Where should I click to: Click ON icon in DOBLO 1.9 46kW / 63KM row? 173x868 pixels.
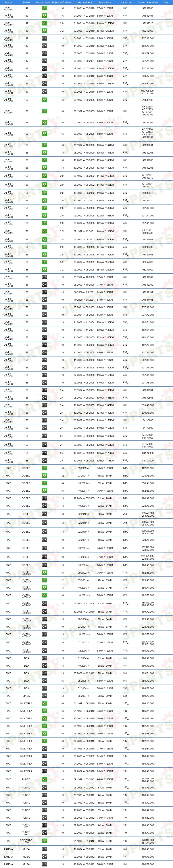(44, 540)
